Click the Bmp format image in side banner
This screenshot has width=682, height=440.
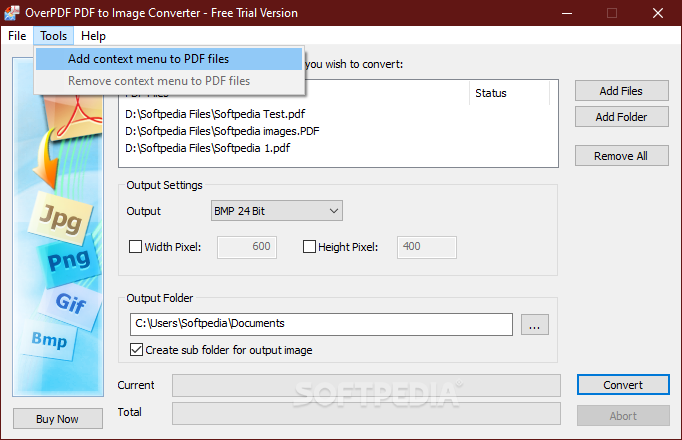click(49, 339)
